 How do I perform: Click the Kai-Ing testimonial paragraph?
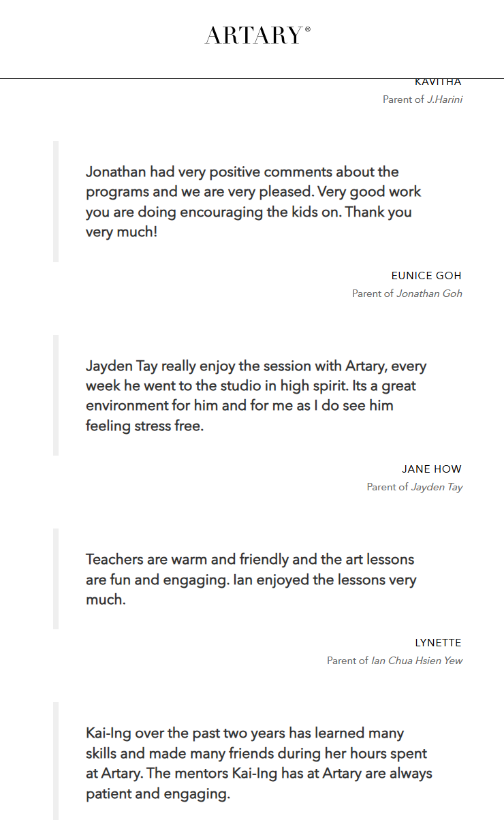coord(259,763)
